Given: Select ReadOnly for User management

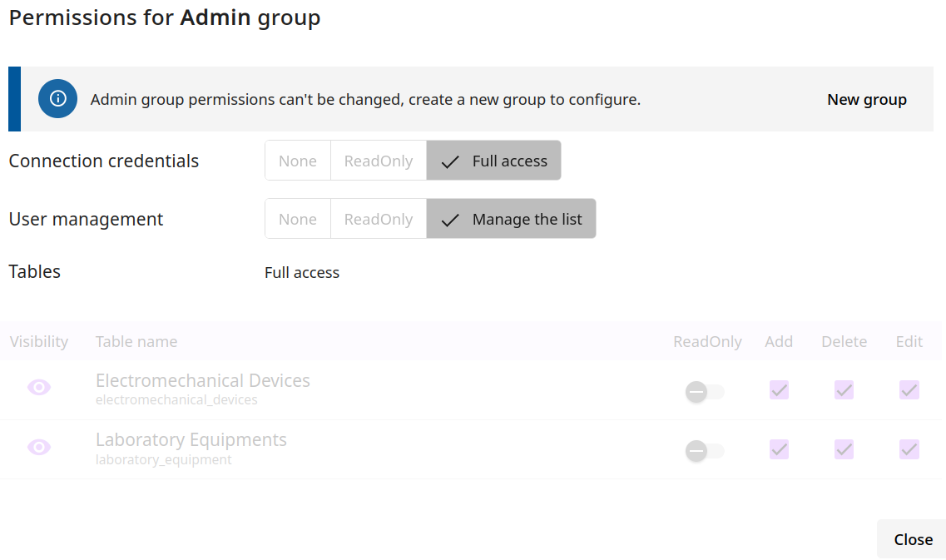Looking at the screenshot, I should [x=379, y=219].
